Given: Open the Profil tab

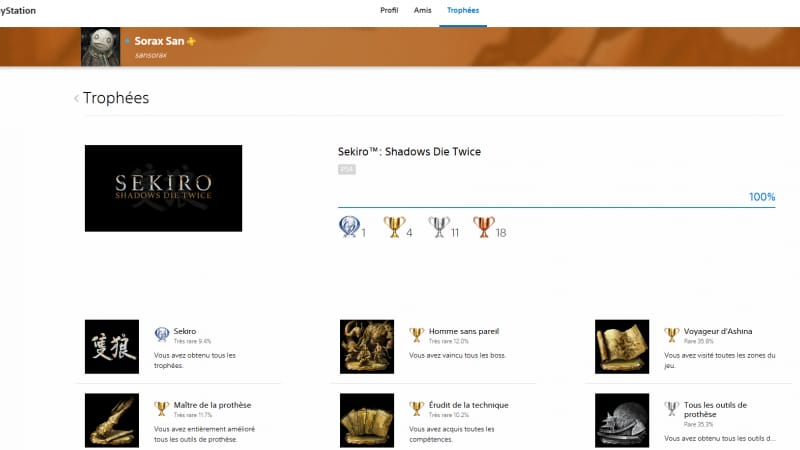Looking at the screenshot, I should (x=389, y=10).
